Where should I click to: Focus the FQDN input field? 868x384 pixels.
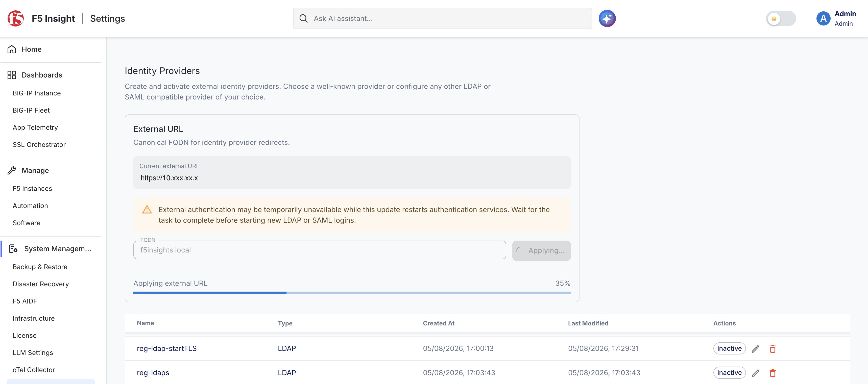[x=319, y=250]
